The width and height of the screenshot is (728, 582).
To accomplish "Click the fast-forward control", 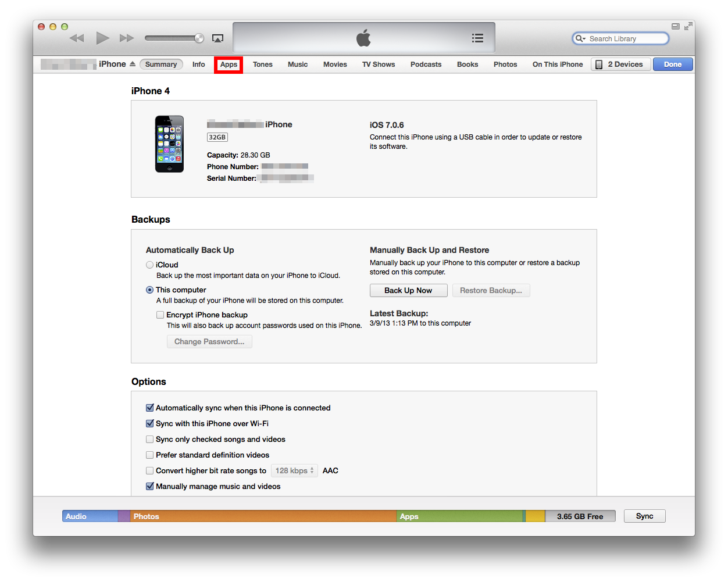I will point(126,37).
